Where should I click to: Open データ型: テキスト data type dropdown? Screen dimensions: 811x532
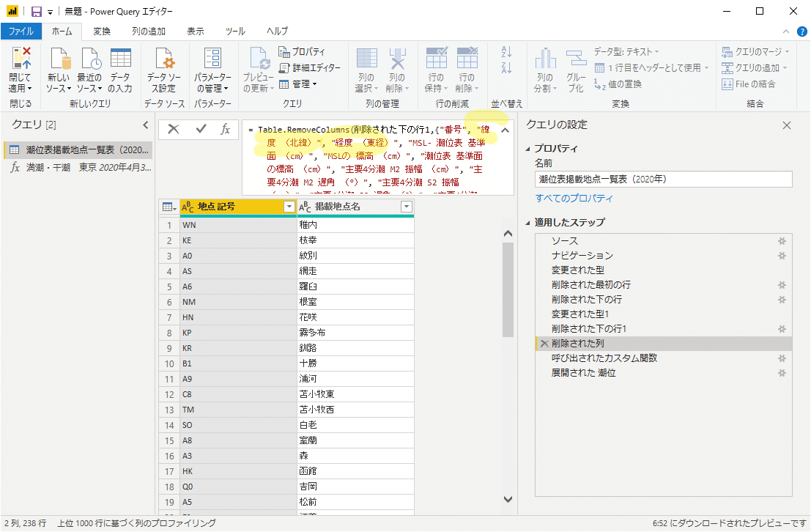click(626, 52)
